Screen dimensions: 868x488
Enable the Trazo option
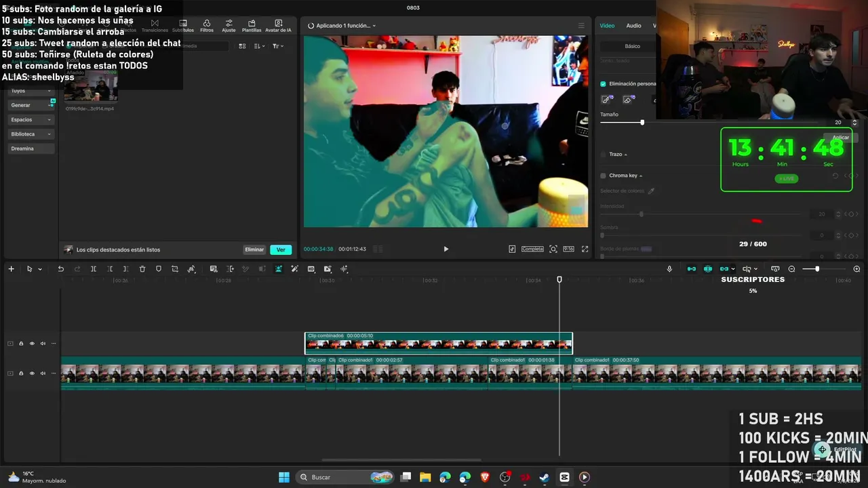pos(603,155)
